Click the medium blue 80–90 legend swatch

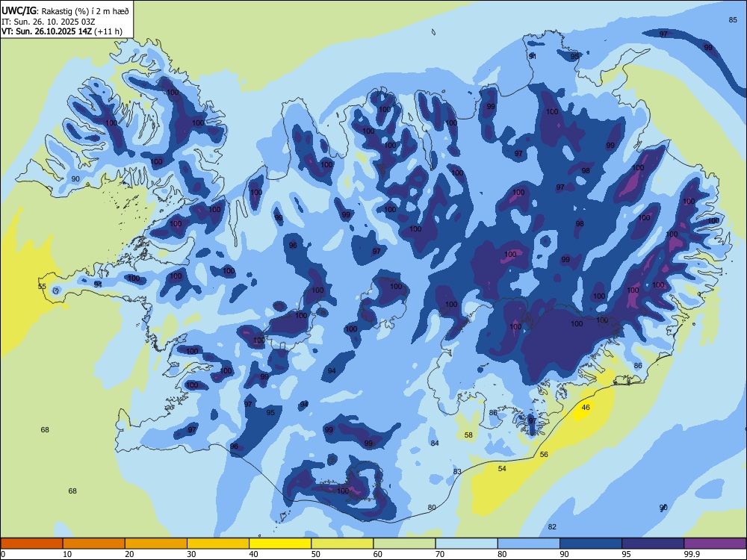pyautogui.click(x=529, y=544)
